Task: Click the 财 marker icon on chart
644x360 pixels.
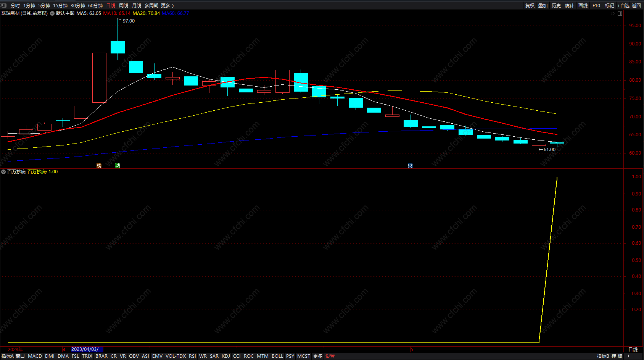Action: [410, 165]
